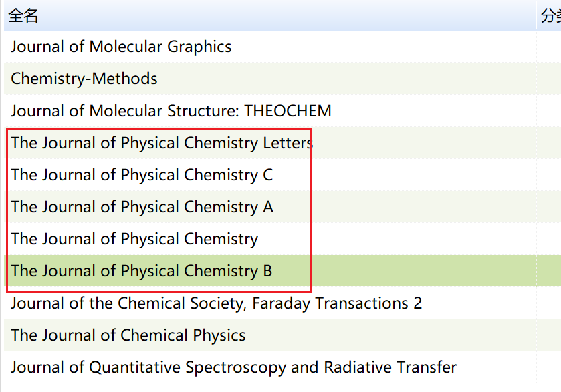Pick The Journal of Physical Chemistry A

click(142, 207)
